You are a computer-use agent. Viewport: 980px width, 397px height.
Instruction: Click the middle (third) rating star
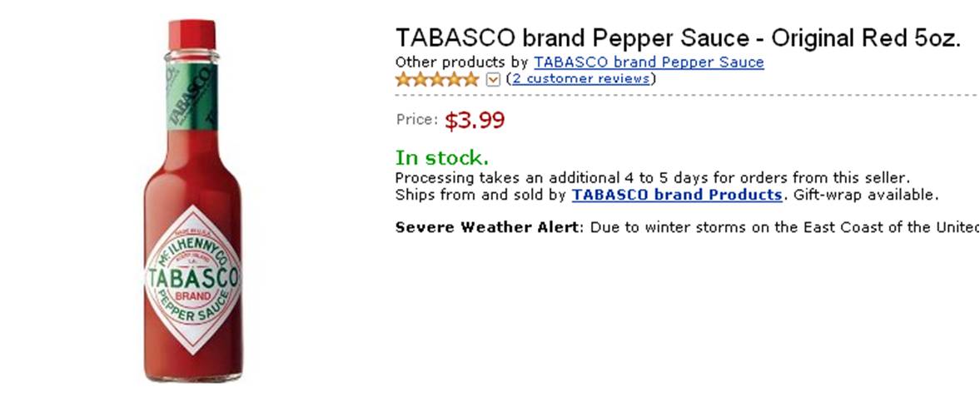coord(437,79)
